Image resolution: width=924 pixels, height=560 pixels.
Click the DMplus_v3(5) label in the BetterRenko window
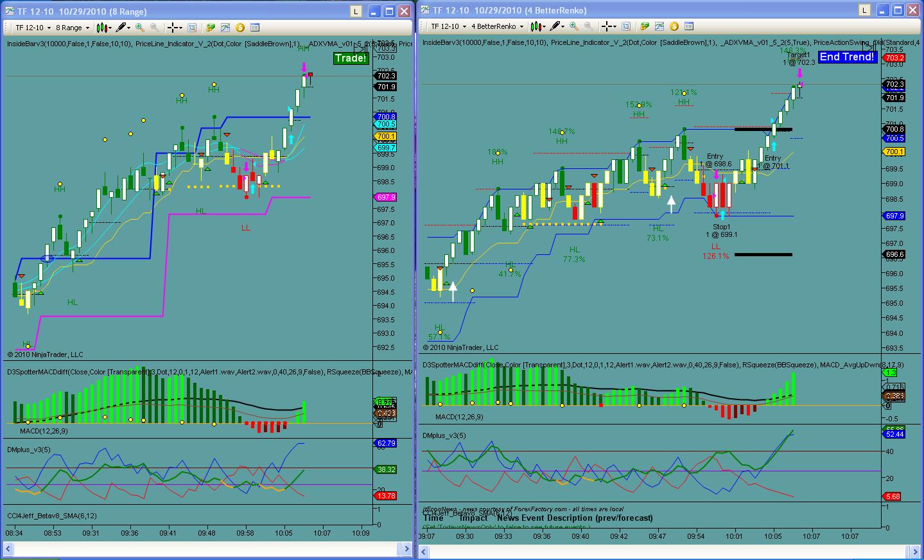[444, 436]
